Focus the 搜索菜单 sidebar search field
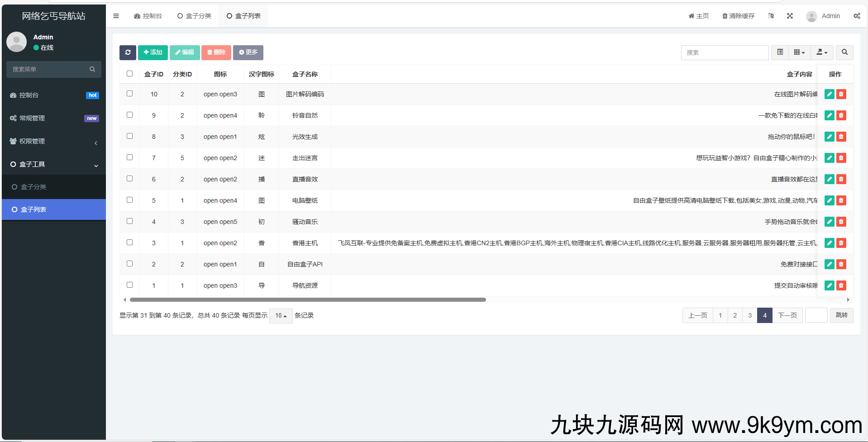 click(48, 69)
